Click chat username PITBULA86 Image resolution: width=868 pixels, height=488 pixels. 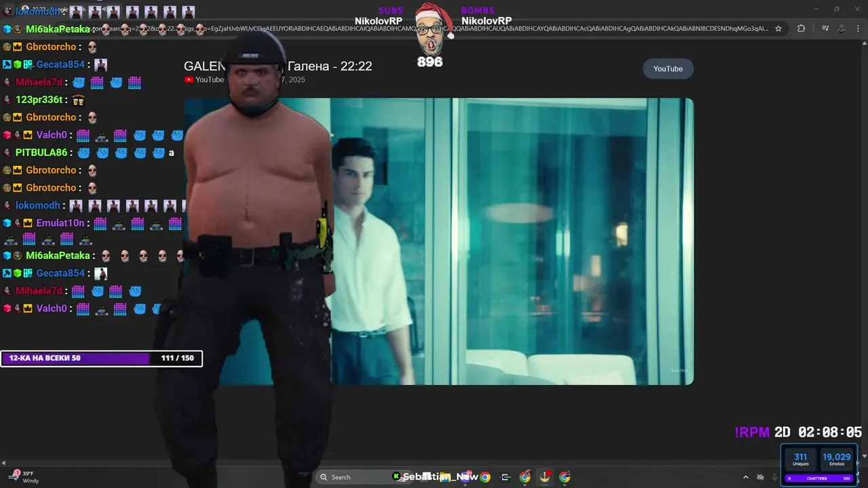pos(41,152)
